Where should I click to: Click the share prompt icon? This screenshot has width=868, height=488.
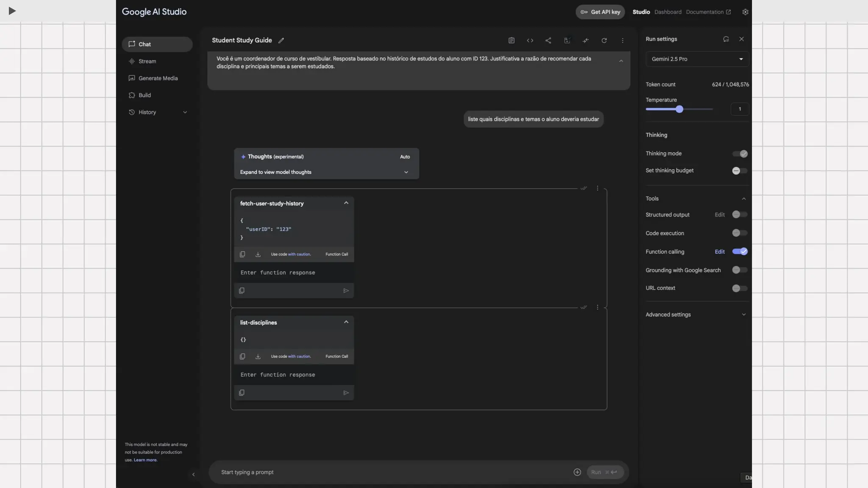click(x=548, y=41)
